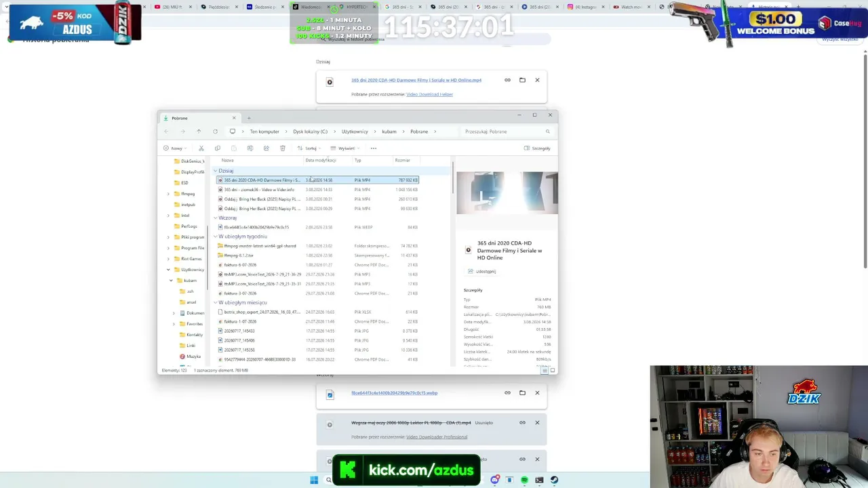Viewport: 868px width, 488px height.
Task: Open the terminal from the taskbar
Action: pos(539,480)
